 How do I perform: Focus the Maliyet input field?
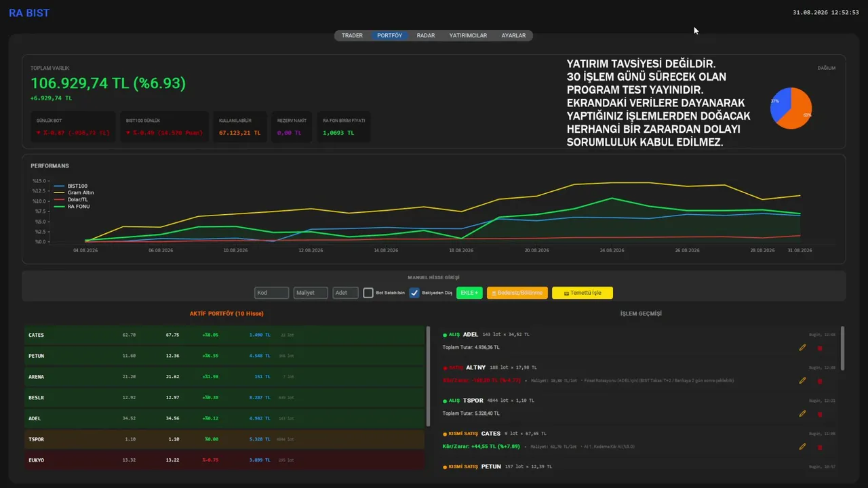311,293
